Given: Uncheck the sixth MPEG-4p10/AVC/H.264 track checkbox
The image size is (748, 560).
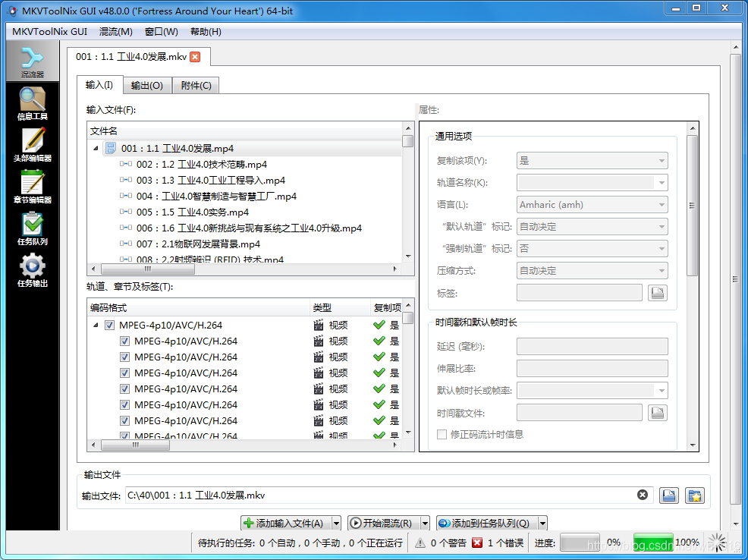Looking at the screenshot, I should pyautogui.click(x=124, y=405).
